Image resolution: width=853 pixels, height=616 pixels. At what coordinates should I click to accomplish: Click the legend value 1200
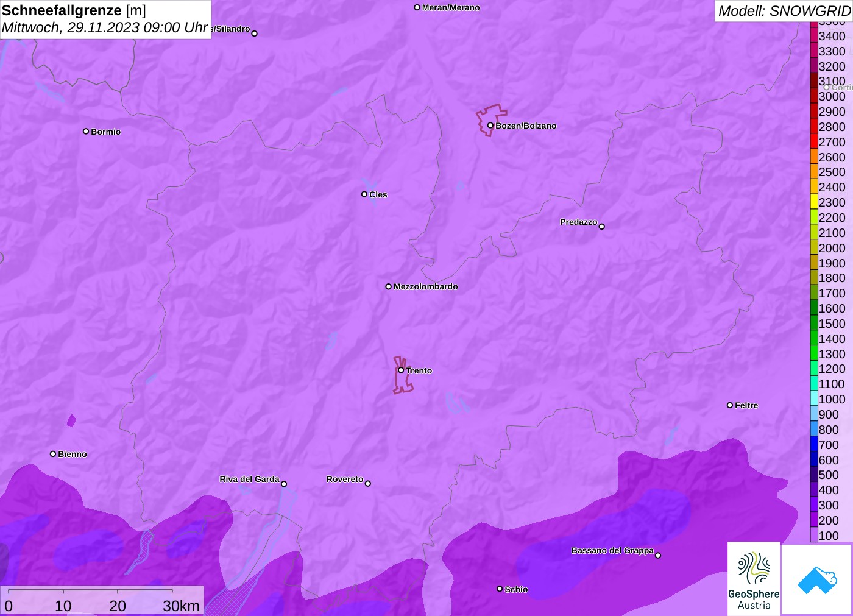[x=832, y=369]
